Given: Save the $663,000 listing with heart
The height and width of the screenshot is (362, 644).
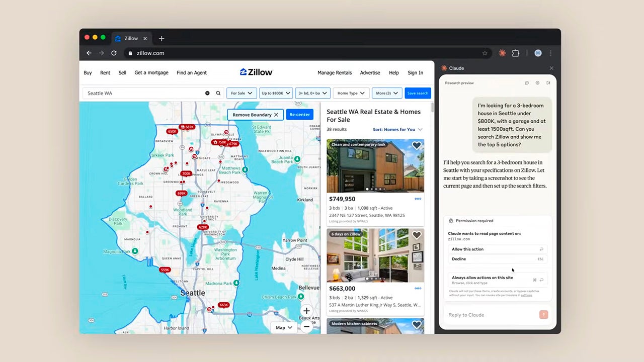Looking at the screenshot, I should click(417, 235).
